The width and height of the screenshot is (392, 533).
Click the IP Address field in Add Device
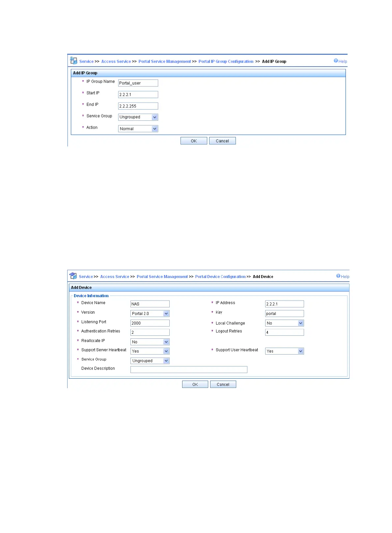(284, 304)
